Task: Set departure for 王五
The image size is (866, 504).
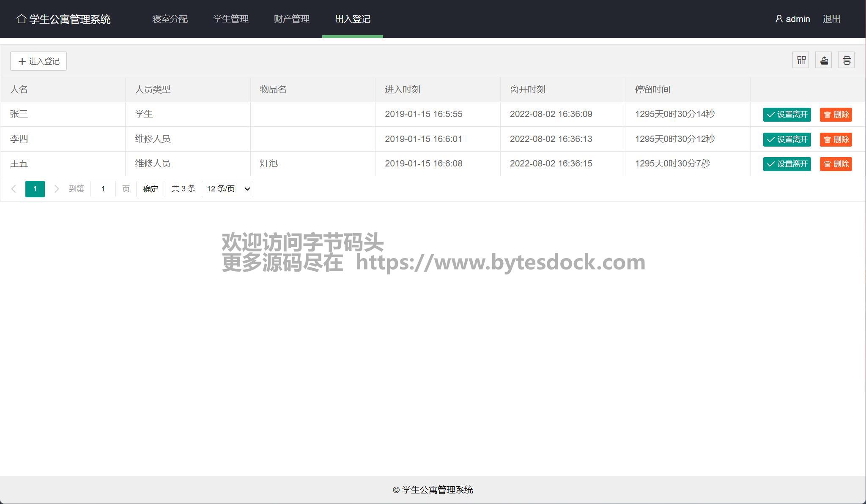Action: point(787,164)
